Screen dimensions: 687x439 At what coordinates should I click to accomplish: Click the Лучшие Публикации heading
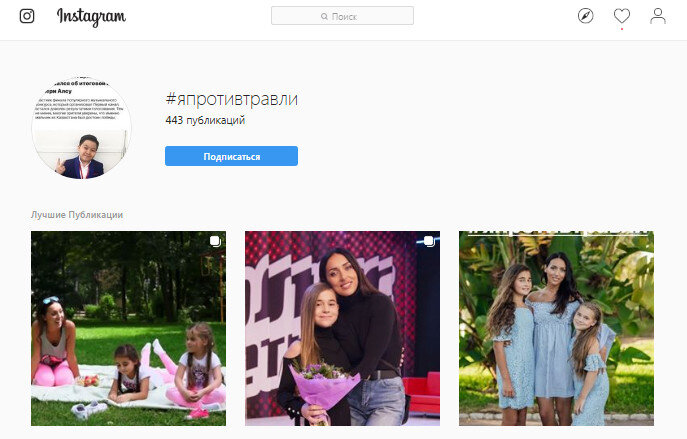pyautogui.click(x=77, y=215)
